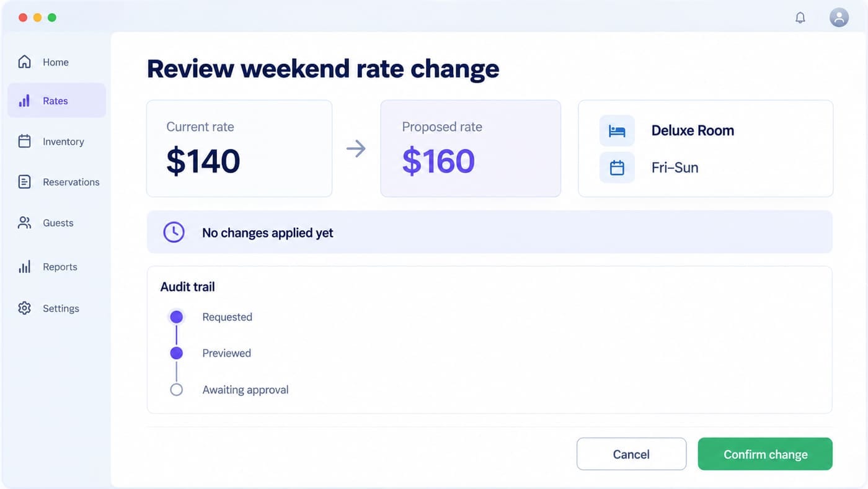The image size is (868, 489).
Task: Cancel the rate change
Action: coord(631,454)
